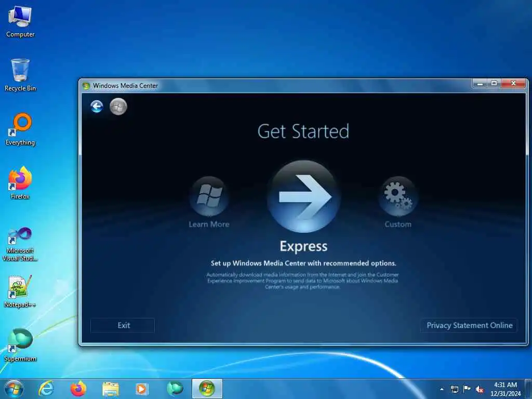532x399 pixels.
Task: Select the Recycle Bin icon
Action: pos(20,75)
